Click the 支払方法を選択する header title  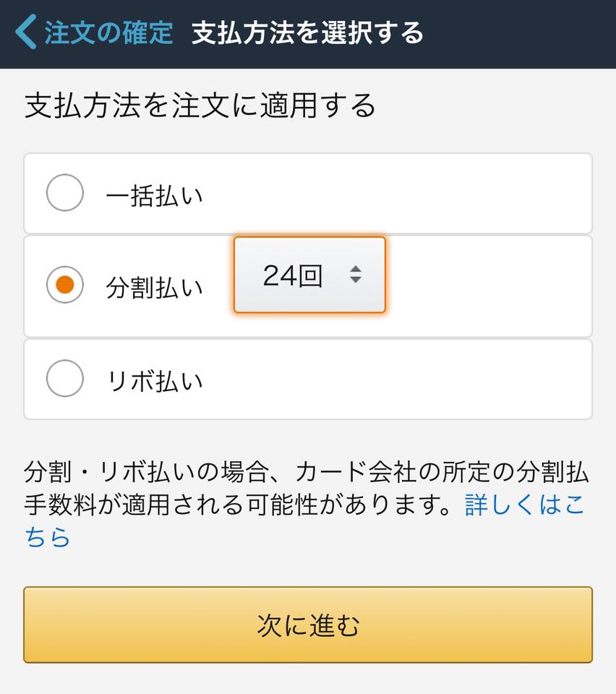pos(307,33)
